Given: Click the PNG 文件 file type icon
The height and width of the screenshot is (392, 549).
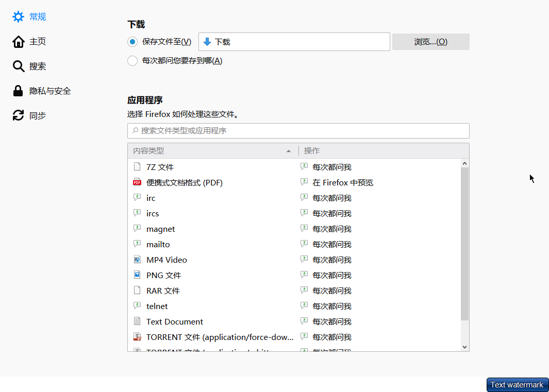Looking at the screenshot, I should pos(137,275).
